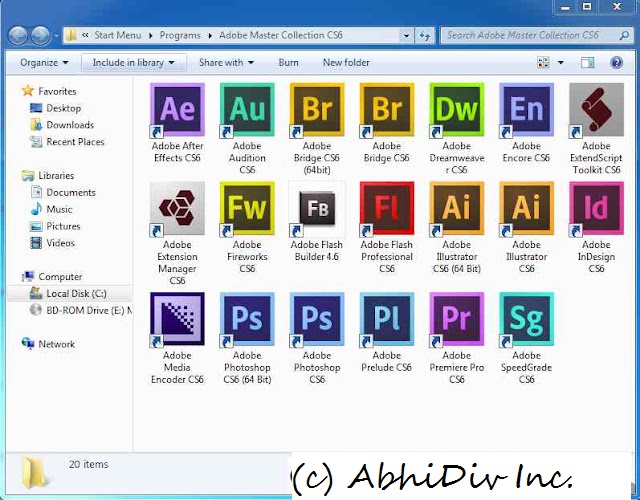Select Network in navigation pane

click(56, 344)
